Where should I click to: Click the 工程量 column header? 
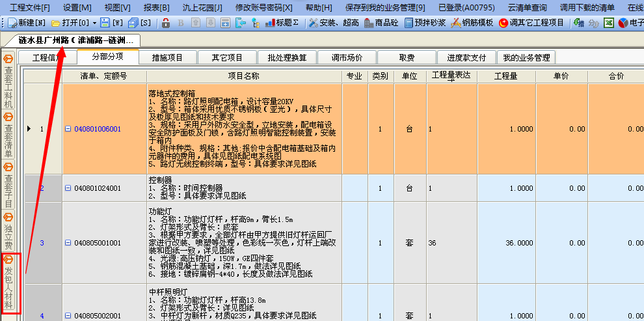click(505, 76)
